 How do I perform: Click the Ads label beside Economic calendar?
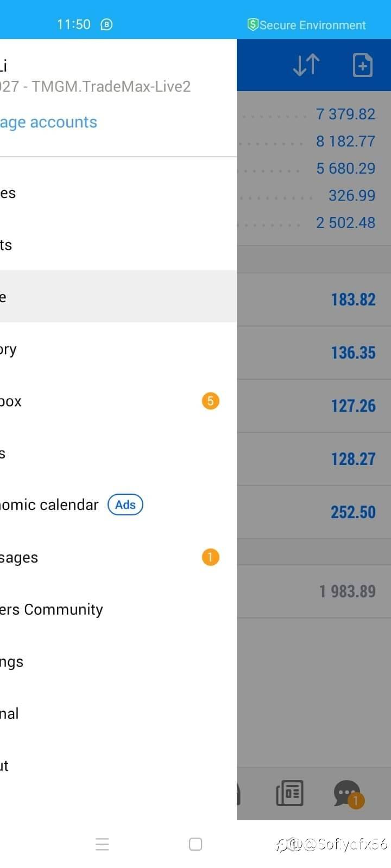click(x=125, y=505)
